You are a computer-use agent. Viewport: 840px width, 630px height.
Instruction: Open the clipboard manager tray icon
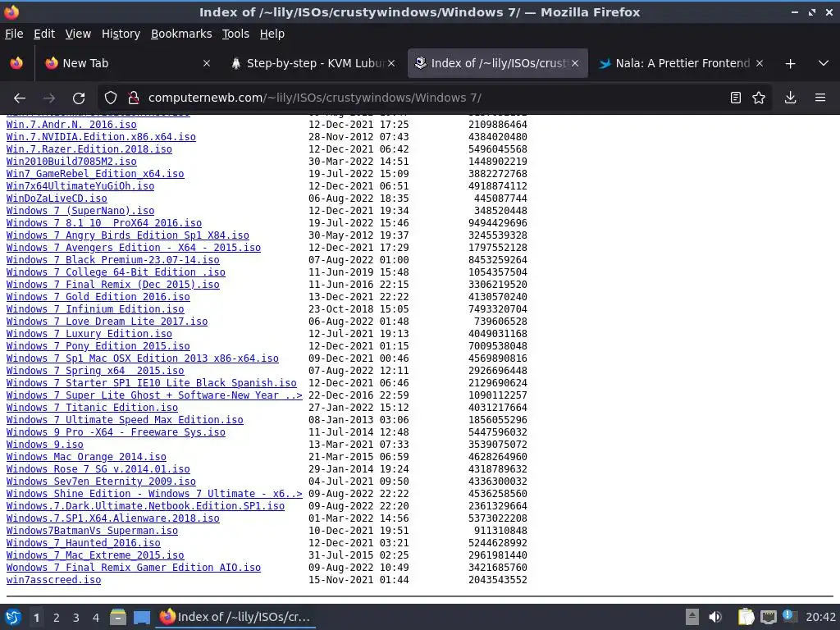coord(745,617)
